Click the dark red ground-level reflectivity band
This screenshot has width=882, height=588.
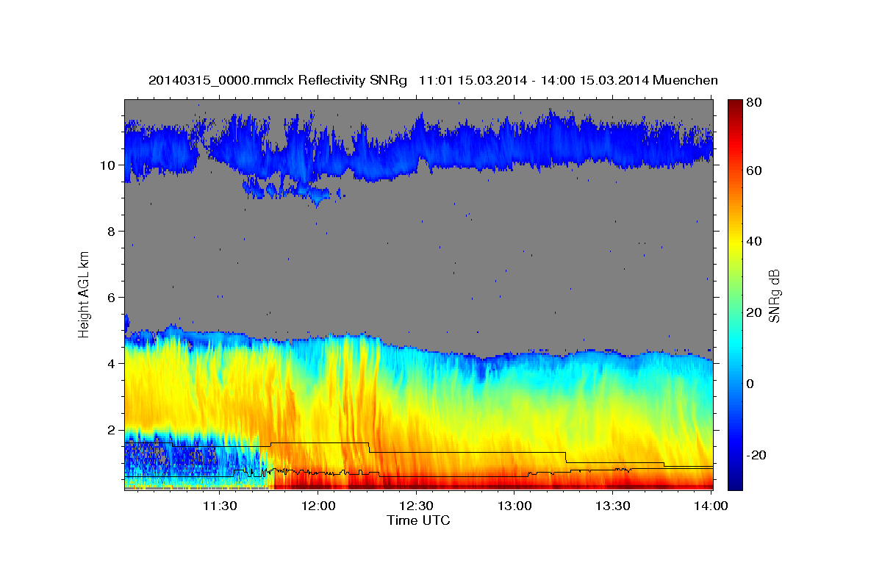tap(492, 486)
